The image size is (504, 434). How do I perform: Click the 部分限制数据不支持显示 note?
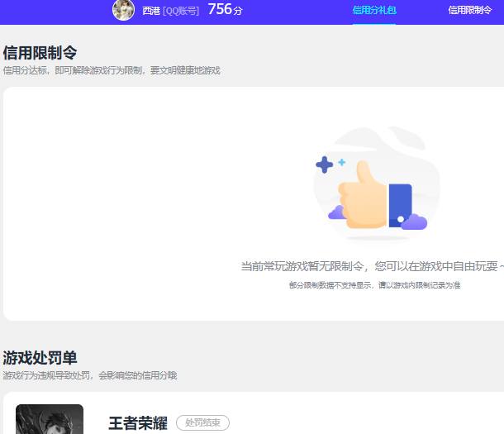coord(374,285)
